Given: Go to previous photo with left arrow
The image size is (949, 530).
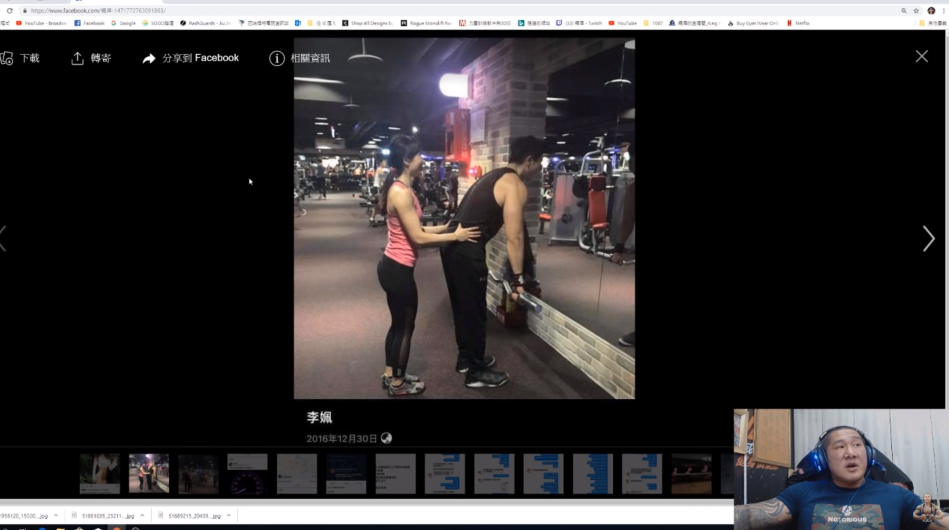Looking at the screenshot, I should [x=4, y=238].
